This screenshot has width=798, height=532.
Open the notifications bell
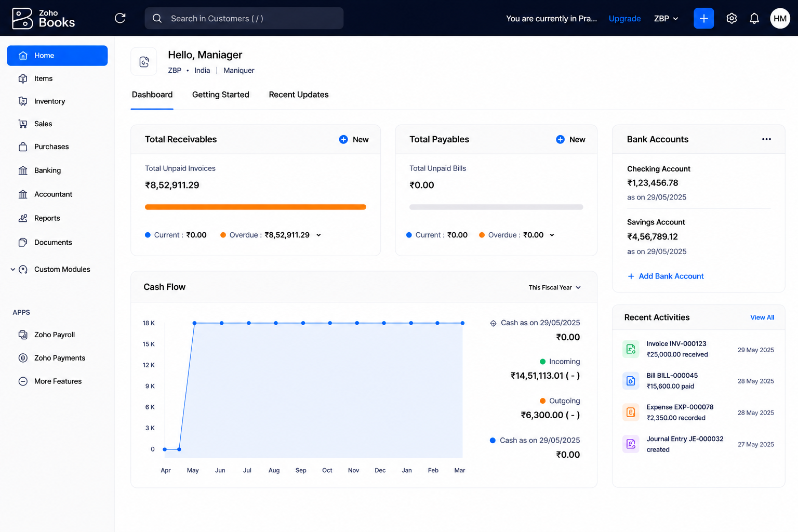click(x=754, y=18)
